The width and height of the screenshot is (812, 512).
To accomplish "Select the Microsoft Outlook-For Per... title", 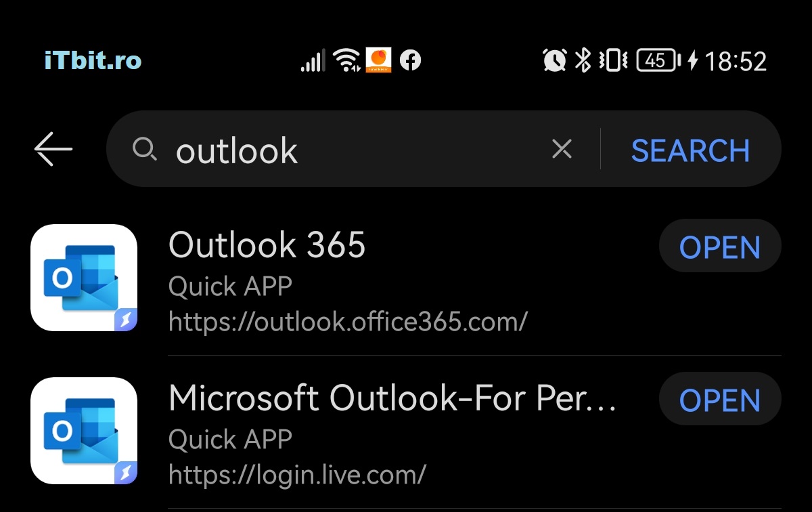I will (392, 398).
